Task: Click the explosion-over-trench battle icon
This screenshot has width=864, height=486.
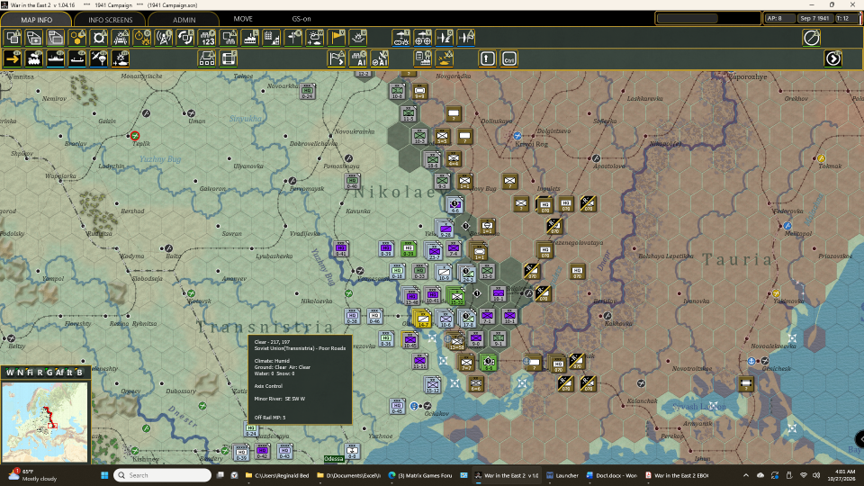Action: click(358, 37)
